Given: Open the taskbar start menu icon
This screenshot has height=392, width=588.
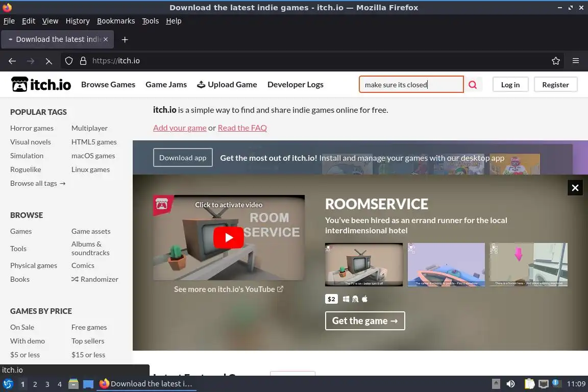Looking at the screenshot, I should click(8, 384).
